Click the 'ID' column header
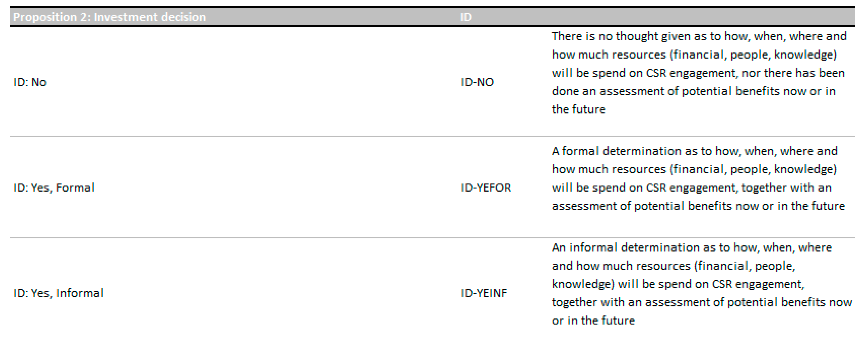 pyautogui.click(x=466, y=17)
